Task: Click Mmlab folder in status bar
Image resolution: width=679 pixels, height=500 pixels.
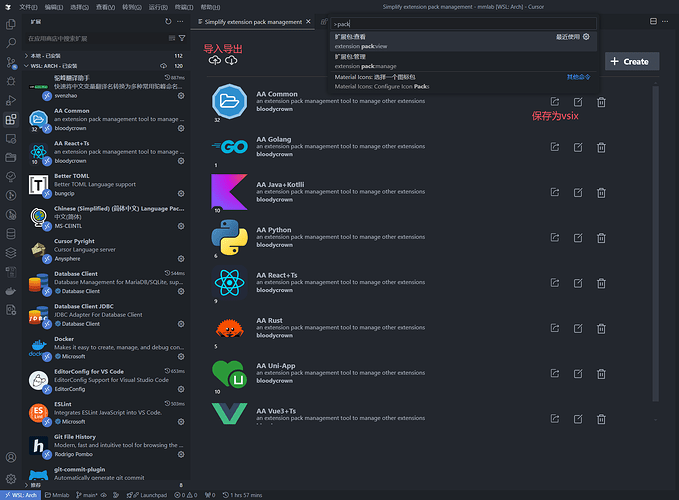Action: [57, 495]
